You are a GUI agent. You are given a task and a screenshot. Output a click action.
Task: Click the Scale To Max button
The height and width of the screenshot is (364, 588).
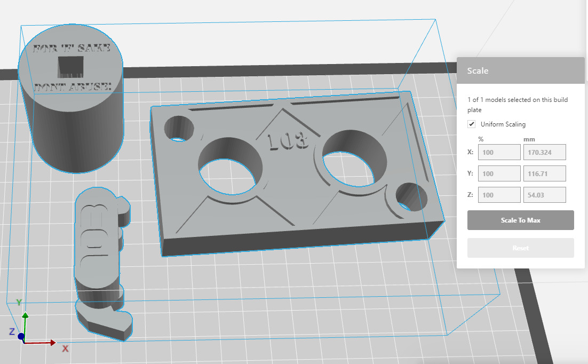[x=520, y=220]
